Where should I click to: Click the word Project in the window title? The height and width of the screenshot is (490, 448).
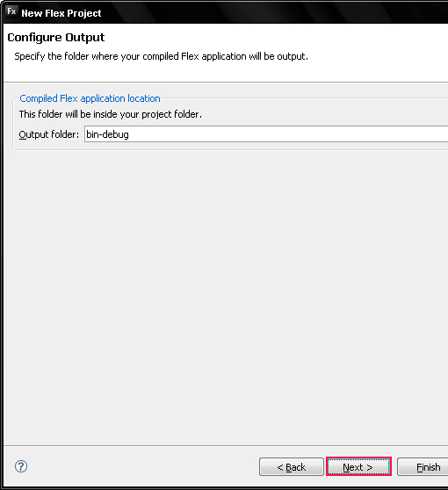[x=84, y=13]
